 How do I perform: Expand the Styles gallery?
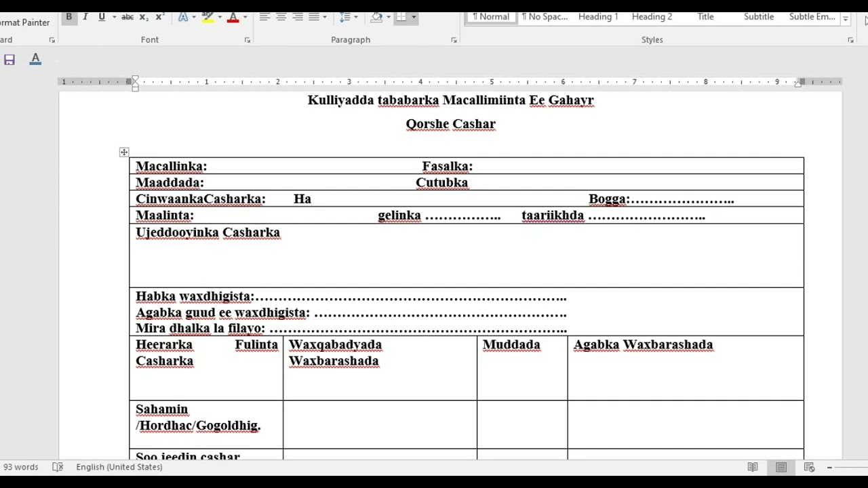[x=846, y=20]
